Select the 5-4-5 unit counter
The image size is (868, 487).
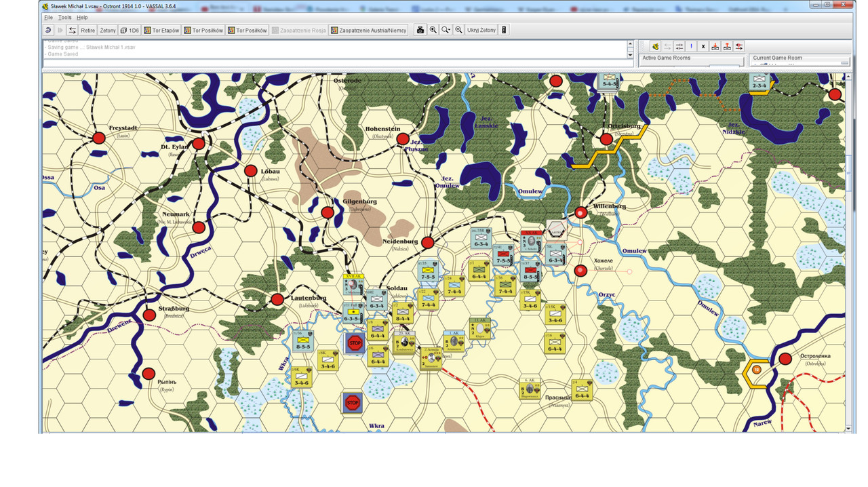pos(609,81)
